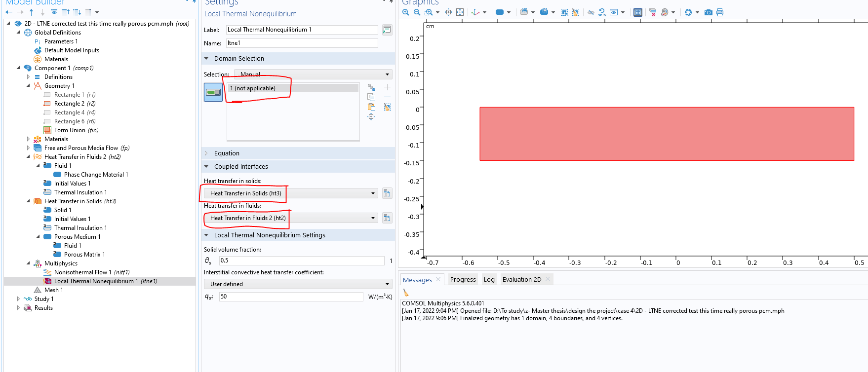Switch to the Progress tab

tap(463, 280)
